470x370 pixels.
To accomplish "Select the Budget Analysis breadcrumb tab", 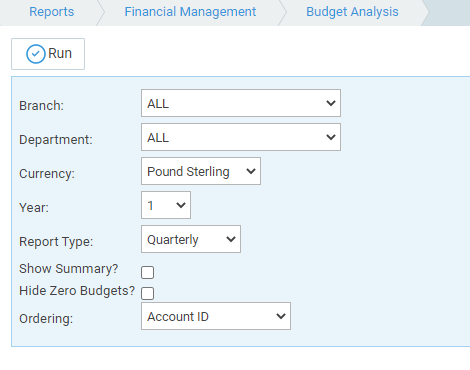I will [x=352, y=12].
